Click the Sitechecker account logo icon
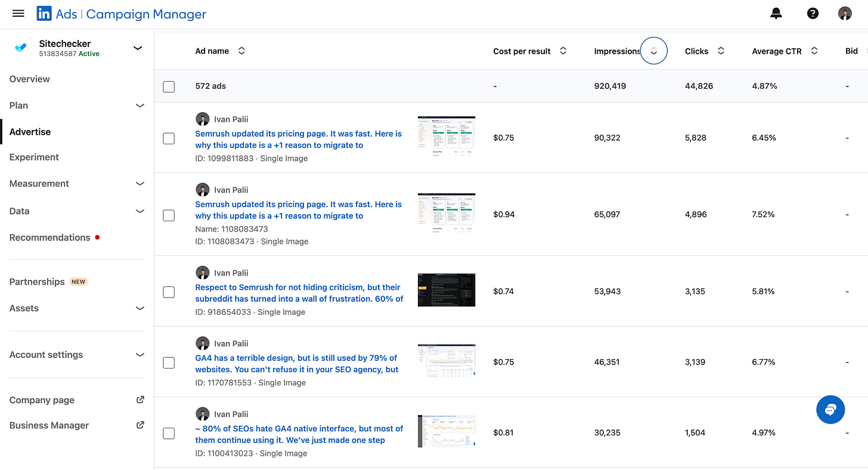 point(21,48)
